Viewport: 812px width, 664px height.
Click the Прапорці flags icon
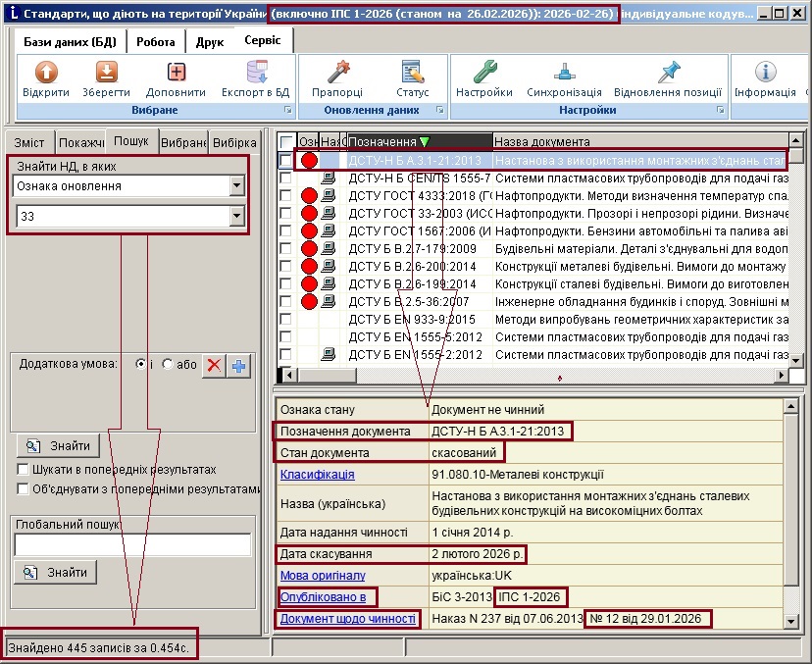336,78
